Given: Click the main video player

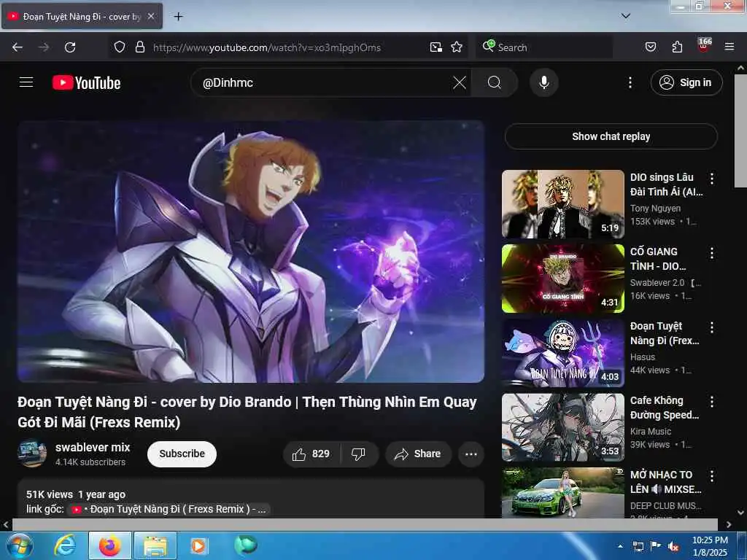Looking at the screenshot, I should [251, 252].
